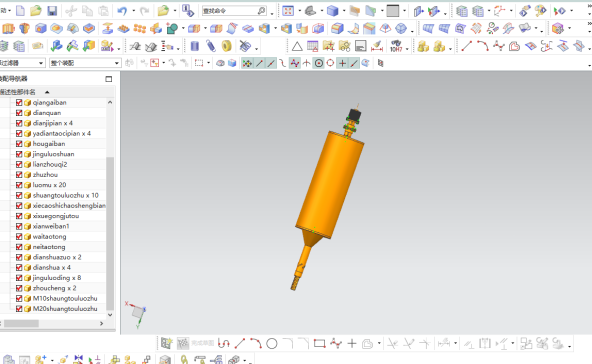Click the selection rectangle marquee icon
This screenshot has width=592, height=364.
coord(199,63)
